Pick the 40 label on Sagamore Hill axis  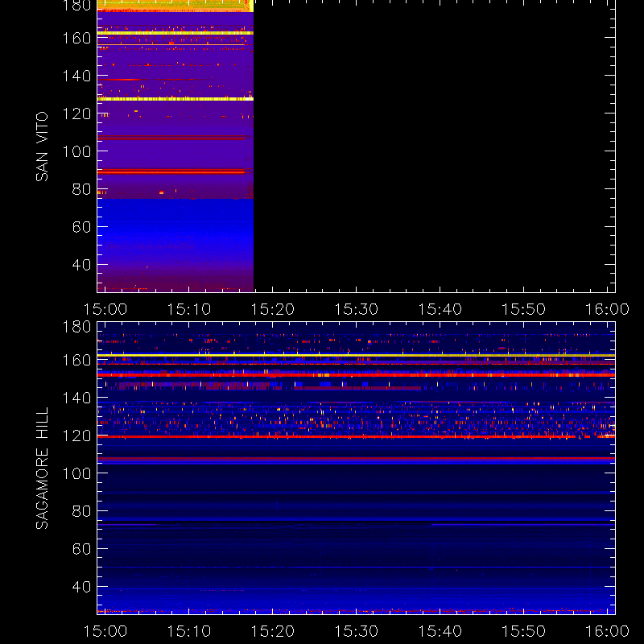[x=81, y=587]
